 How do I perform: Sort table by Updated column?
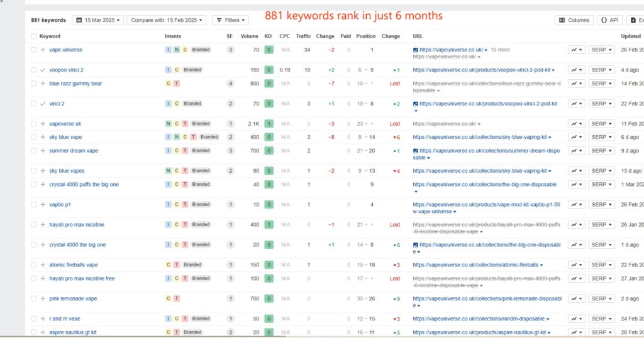tap(630, 36)
